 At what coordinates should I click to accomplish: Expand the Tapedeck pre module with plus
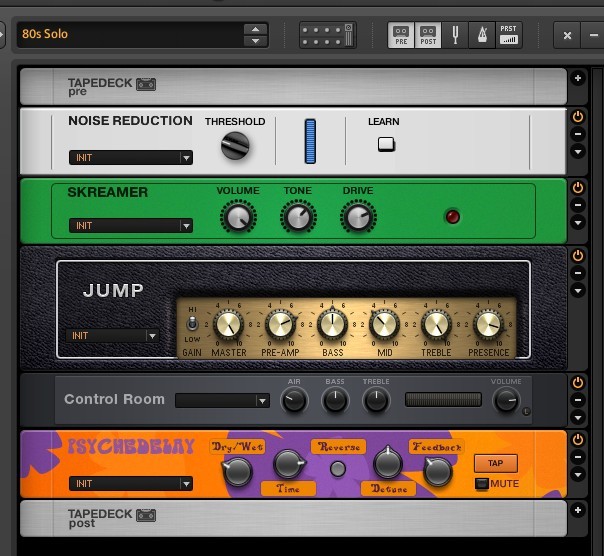point(578,78)
